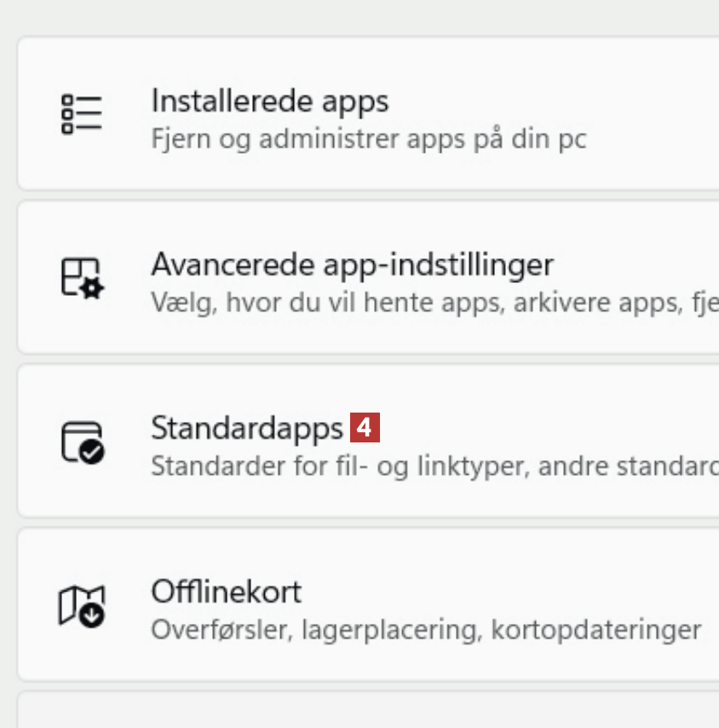719x728 pixels.
Task: Open the Installerede apps heading
Action: click(269, 101)
